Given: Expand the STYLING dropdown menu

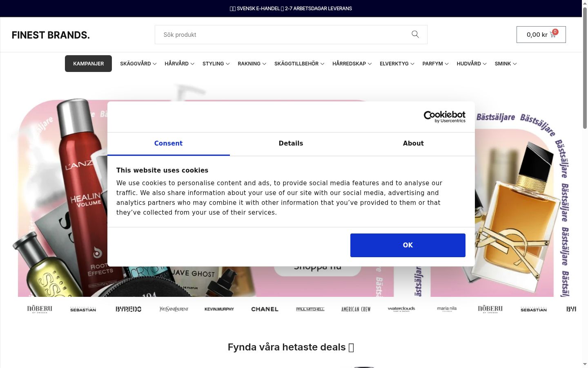Looking at the screenshot, I should pyautogui.click(x=216, y=63).
